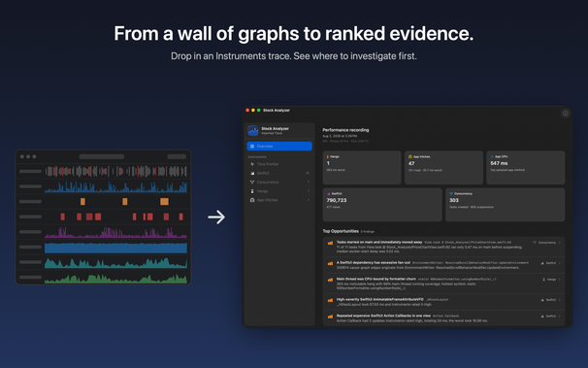This screenshot has height=368, width=588.
Task: Expand chevron on 'Tasks started on main' row
Action: 560,243
